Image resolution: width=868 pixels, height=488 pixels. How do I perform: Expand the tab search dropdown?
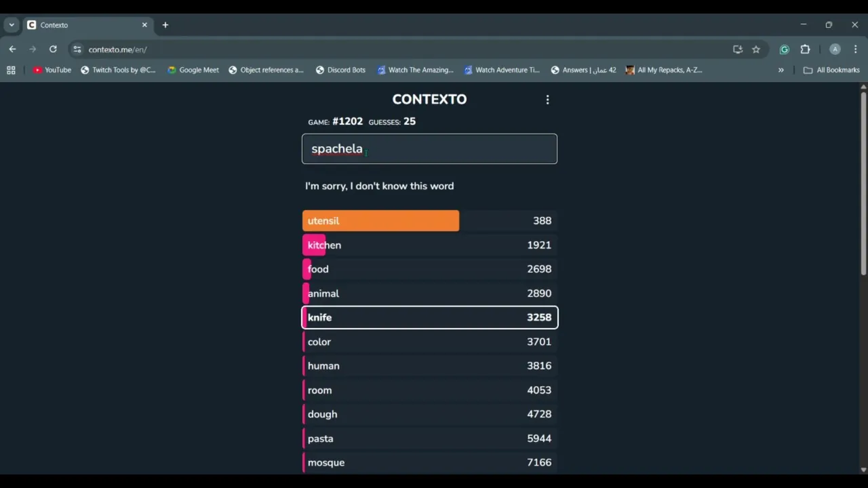12,25
